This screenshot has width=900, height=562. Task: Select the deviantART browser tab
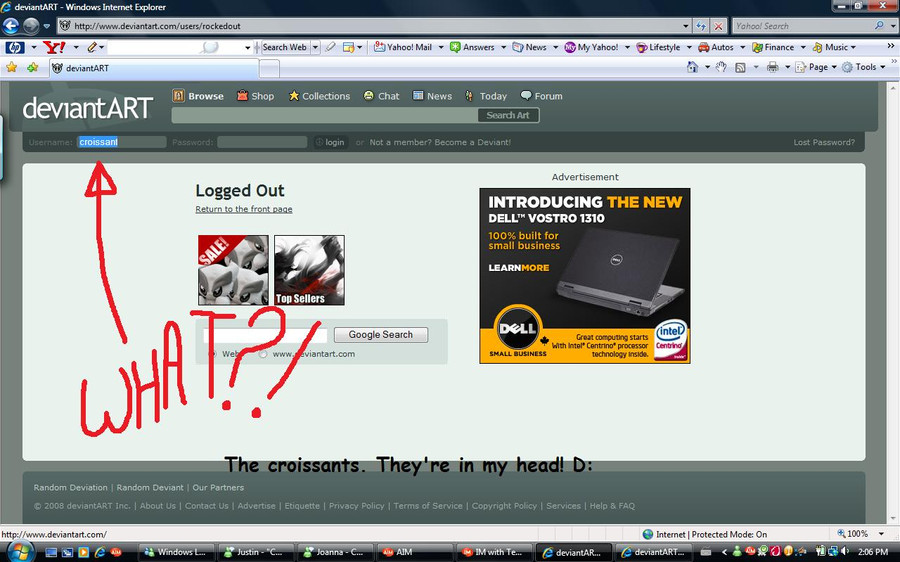pos(154,68)
